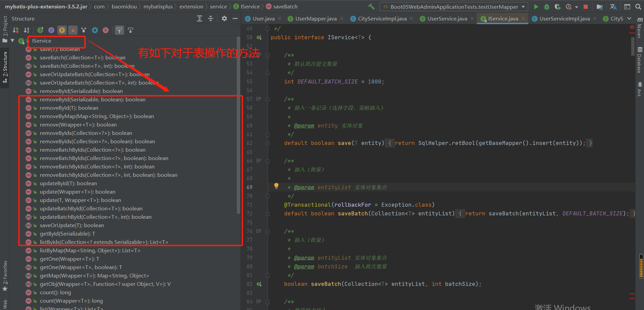The width and height of the screenshot is (644, 310).
Task: Toggle Show Inherited members
Action: tap(40, 30)
